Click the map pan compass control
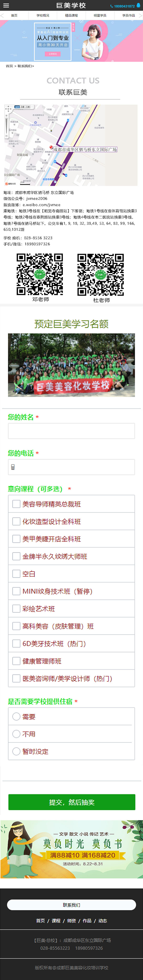 click(x=8, y=109)
